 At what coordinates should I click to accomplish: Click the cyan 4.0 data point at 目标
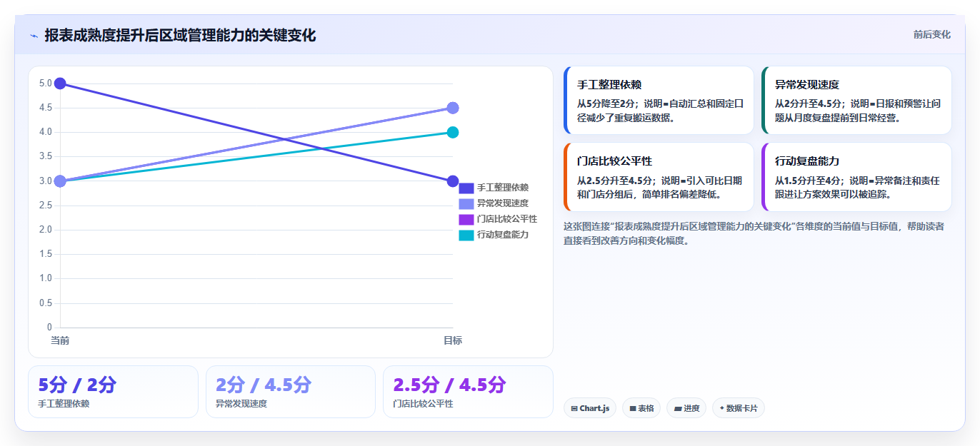(453, 132)
